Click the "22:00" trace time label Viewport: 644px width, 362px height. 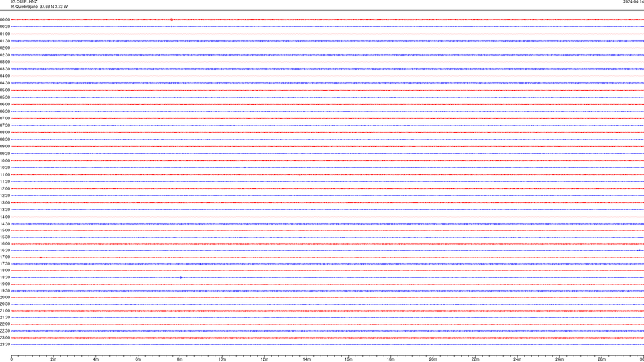5,324
